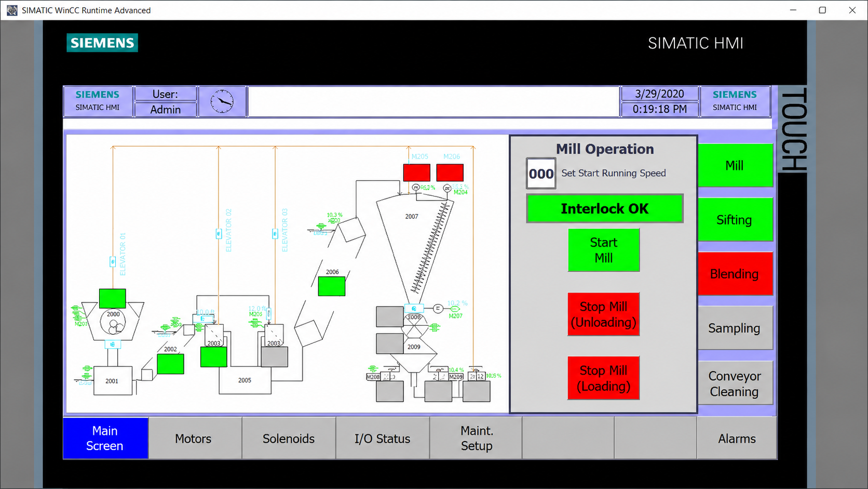Click the Interlock OK status button
The width and height of the screenshot is (868, 489).
[x=605, y=208]
